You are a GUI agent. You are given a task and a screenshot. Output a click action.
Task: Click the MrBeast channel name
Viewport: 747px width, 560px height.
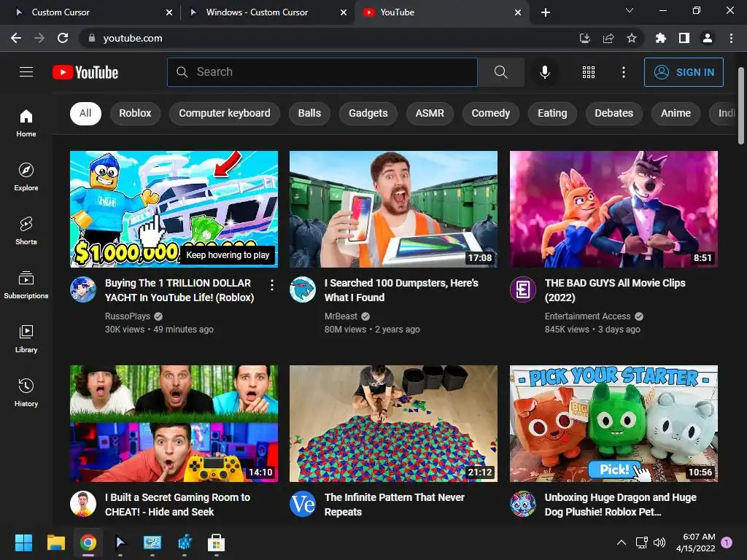341,316
